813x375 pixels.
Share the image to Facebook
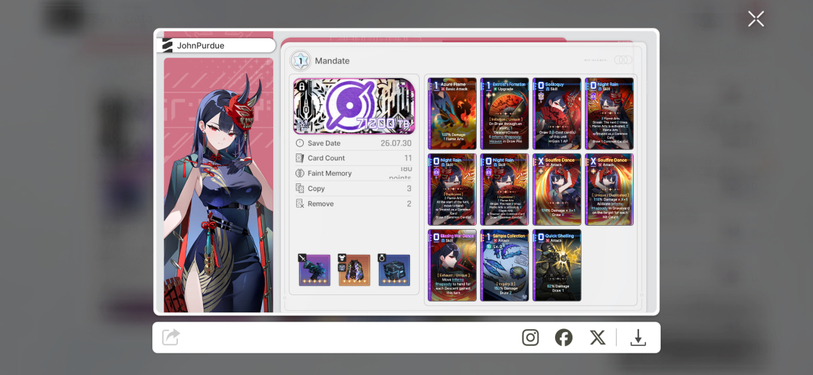point(564,338)
